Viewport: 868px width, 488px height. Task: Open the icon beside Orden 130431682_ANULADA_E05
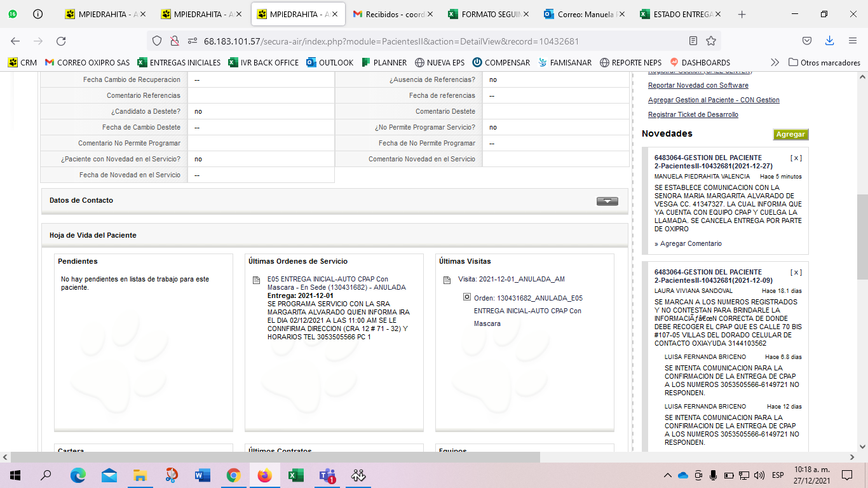pos(467,297)
